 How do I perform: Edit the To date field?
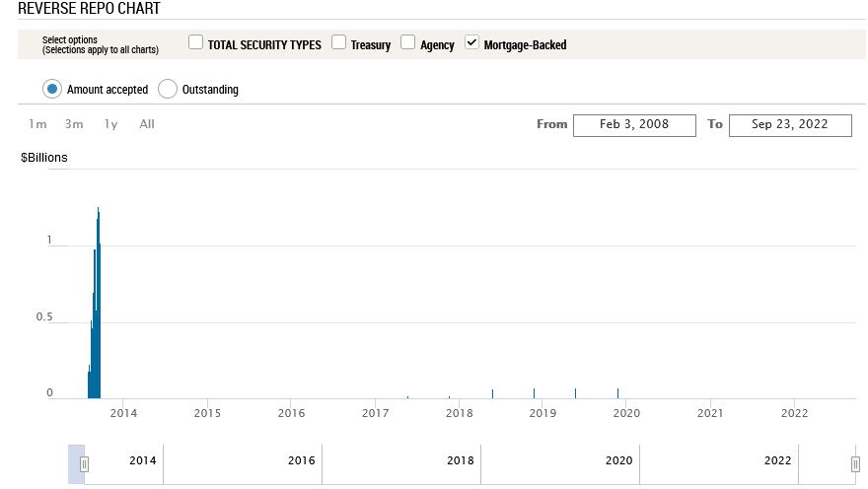coord(790,125)
